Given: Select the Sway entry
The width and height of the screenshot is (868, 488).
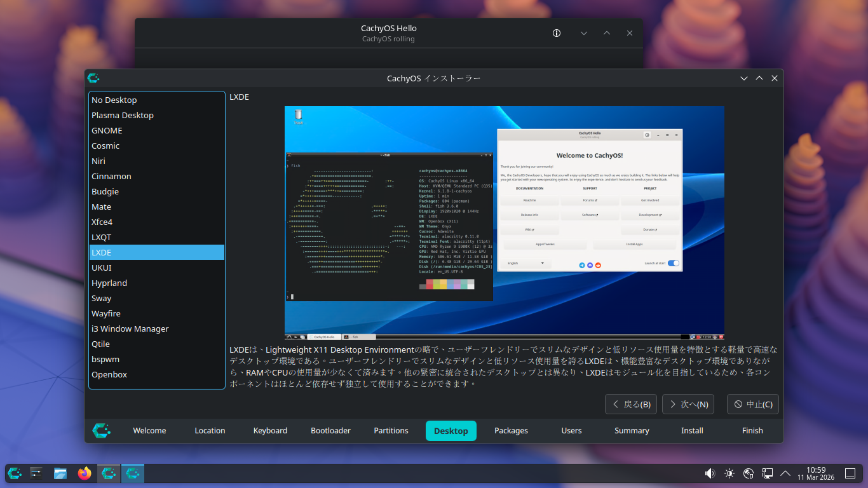Looking at the screenshot, I should 156,298.
